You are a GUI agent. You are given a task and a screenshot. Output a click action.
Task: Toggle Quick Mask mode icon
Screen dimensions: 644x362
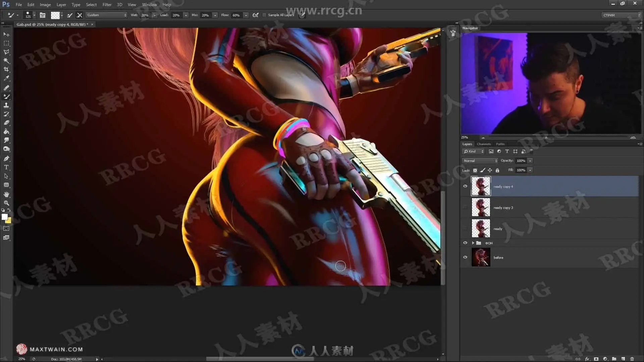[6, 229]
